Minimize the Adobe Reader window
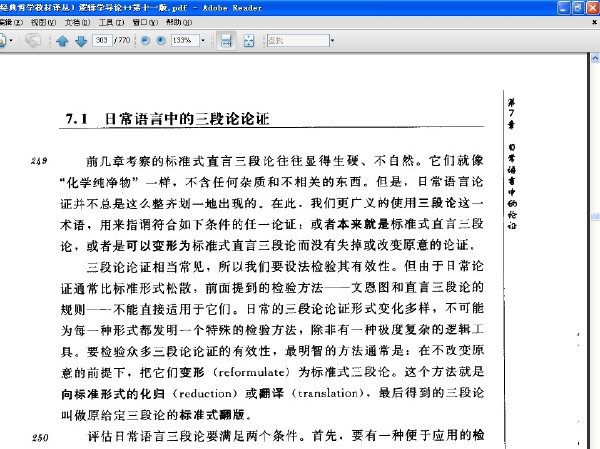The image size is (600, 449). [563, 8]
